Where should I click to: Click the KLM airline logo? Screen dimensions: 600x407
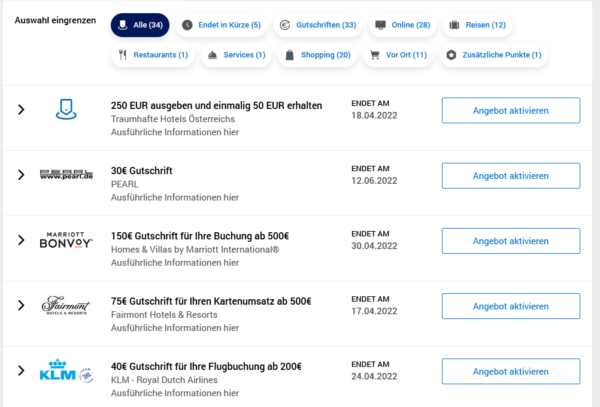(66, 371)
